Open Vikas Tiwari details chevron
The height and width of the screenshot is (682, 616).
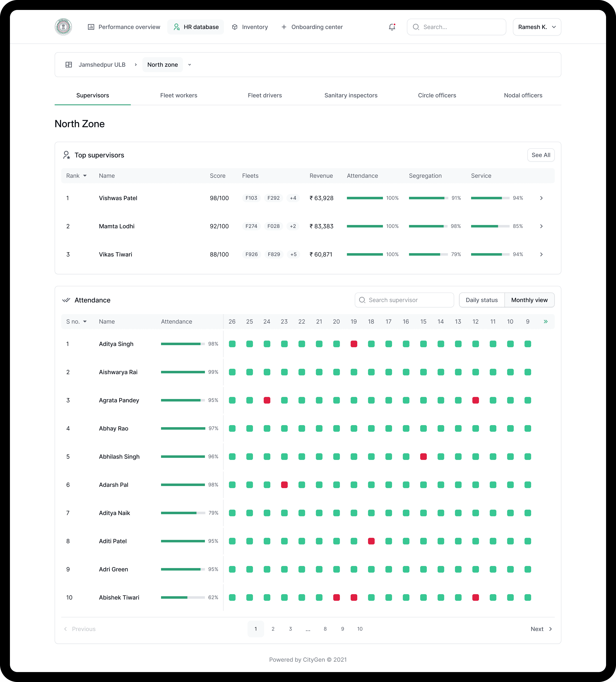541,254
